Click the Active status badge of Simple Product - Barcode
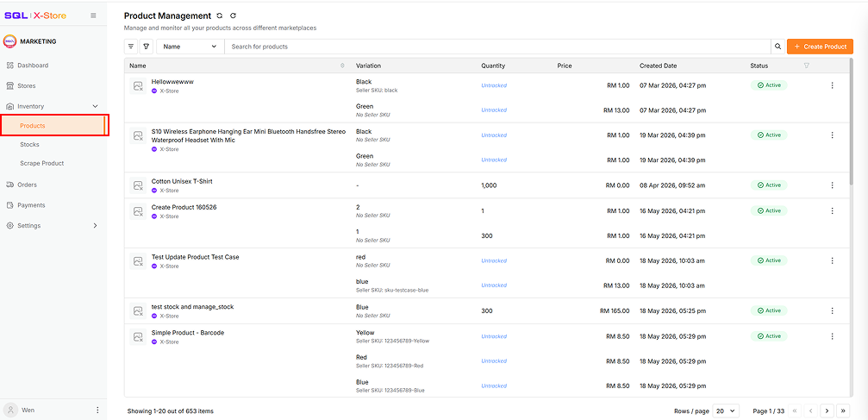The height and width of the screenshot is (420, 868). [x=769, y=336]
